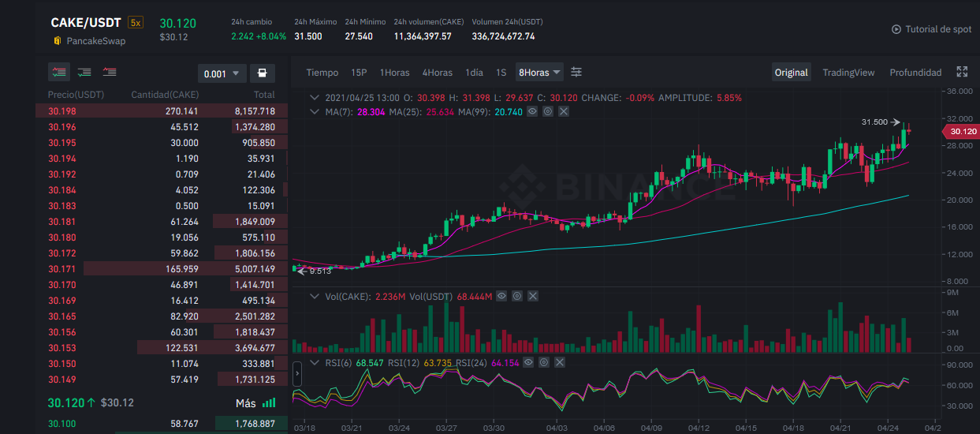Click the Cantidad(CAKE) column header
The height and width of the screenshot is (434, 980).
click(x=165, y=95)
